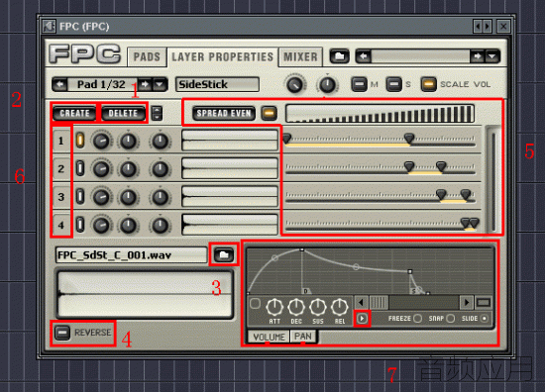The image size is (545, 392).
Task: Open sample file browser for FPC_SdSt_C_001.wav
Action: tap(224, 254)
